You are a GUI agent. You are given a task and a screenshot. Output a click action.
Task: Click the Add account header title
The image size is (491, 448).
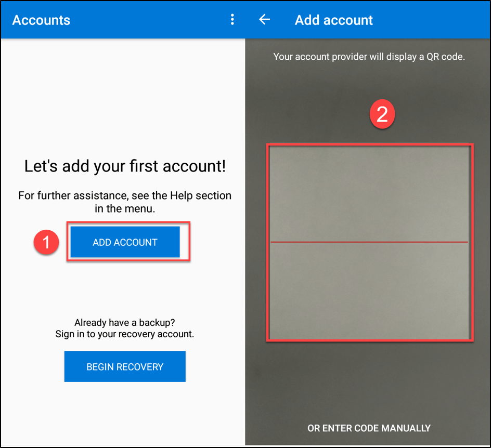(x=333, y=20)
